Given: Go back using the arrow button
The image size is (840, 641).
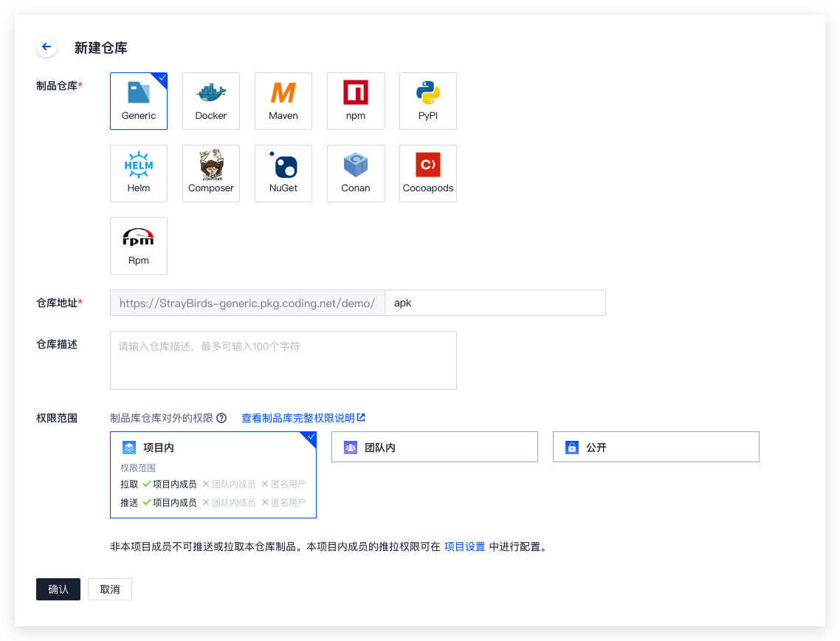Looking at the screenshot, I should [47, 47].
